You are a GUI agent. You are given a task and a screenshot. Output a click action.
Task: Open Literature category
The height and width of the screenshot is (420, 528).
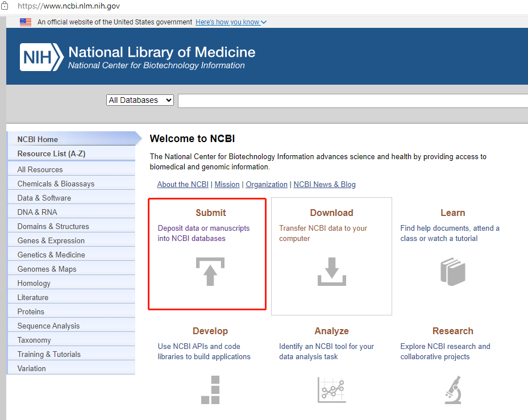coord(72,297)
